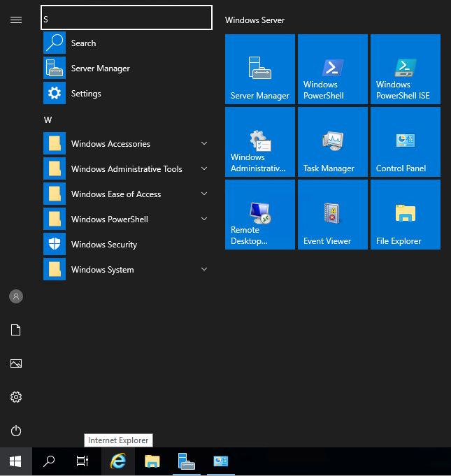Image resolution: width=451 pixels, height=476 pixels.
Task: Open the user account menu icon
Action: click(16, 296)
